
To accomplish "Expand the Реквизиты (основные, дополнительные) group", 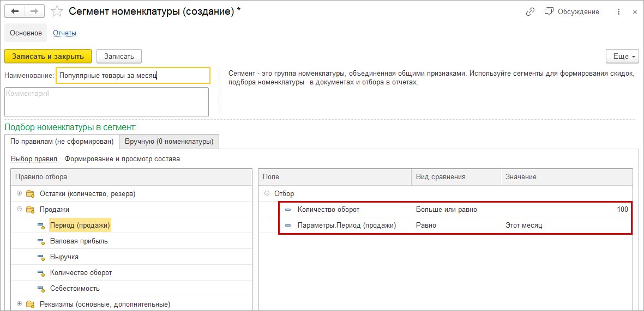I will click(x=20, y=304).
